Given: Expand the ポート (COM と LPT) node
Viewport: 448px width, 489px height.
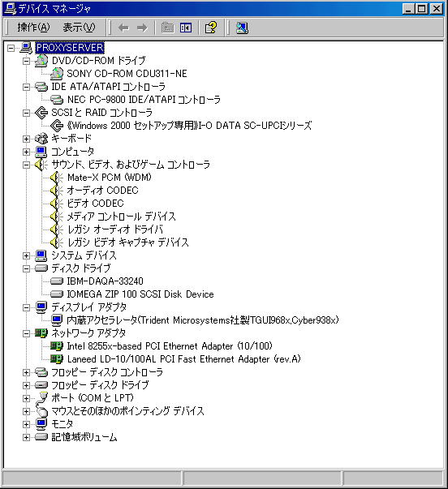Looking at the screenshot, I should (x=27, y=398).
